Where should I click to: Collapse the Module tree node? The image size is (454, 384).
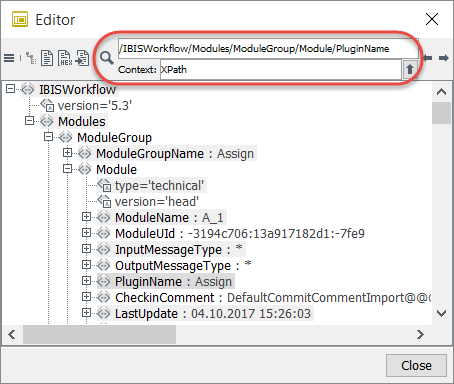click(68, 169)
